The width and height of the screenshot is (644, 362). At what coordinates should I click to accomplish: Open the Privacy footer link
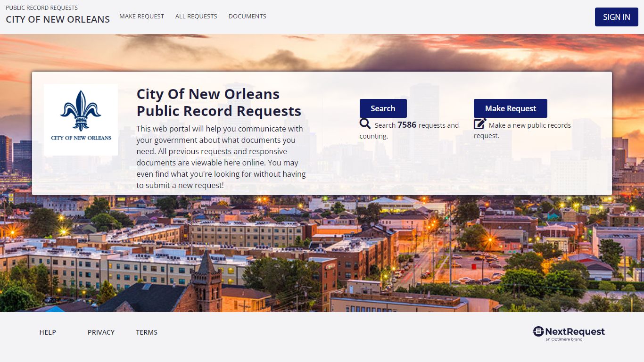(101, 332)
